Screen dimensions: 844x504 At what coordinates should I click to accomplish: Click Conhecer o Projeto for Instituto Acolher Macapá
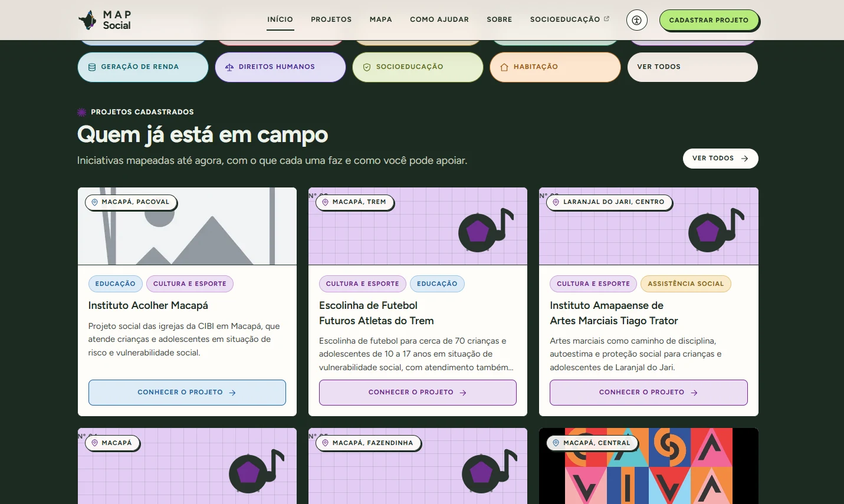click(187, 393)
